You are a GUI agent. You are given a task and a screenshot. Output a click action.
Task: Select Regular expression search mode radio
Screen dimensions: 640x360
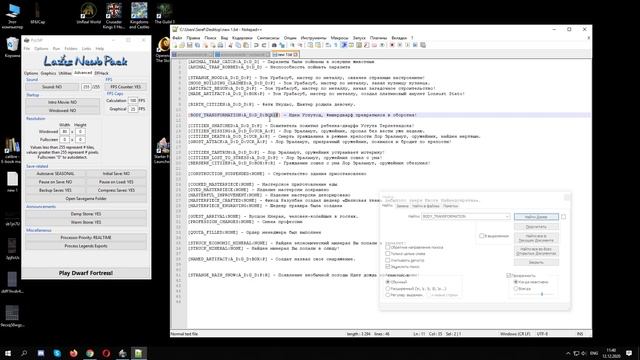[x=388, y=295]
